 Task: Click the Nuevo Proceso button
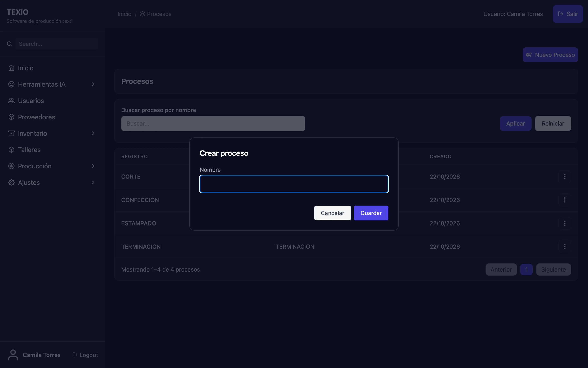tap(550, 55)
